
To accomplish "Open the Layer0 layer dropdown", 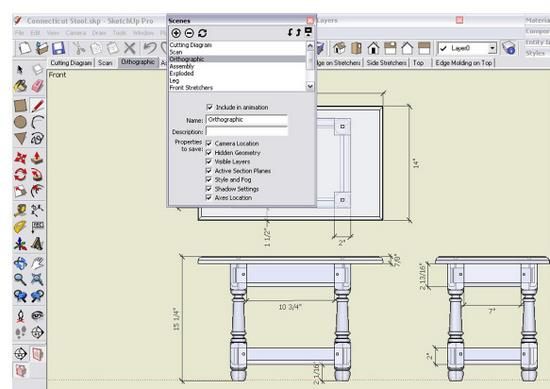I will 492,48.
